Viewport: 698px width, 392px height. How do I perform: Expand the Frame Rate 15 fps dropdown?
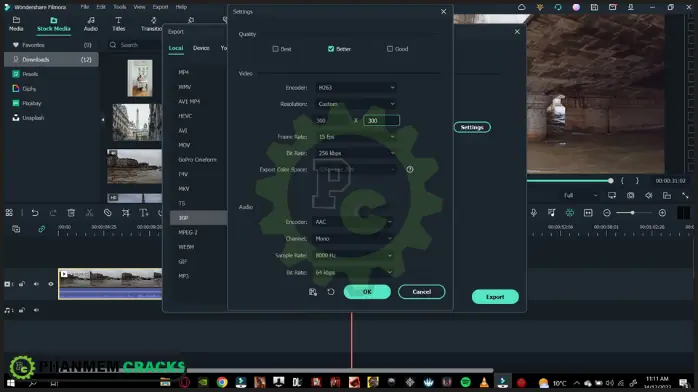click(x=356, y=137)
